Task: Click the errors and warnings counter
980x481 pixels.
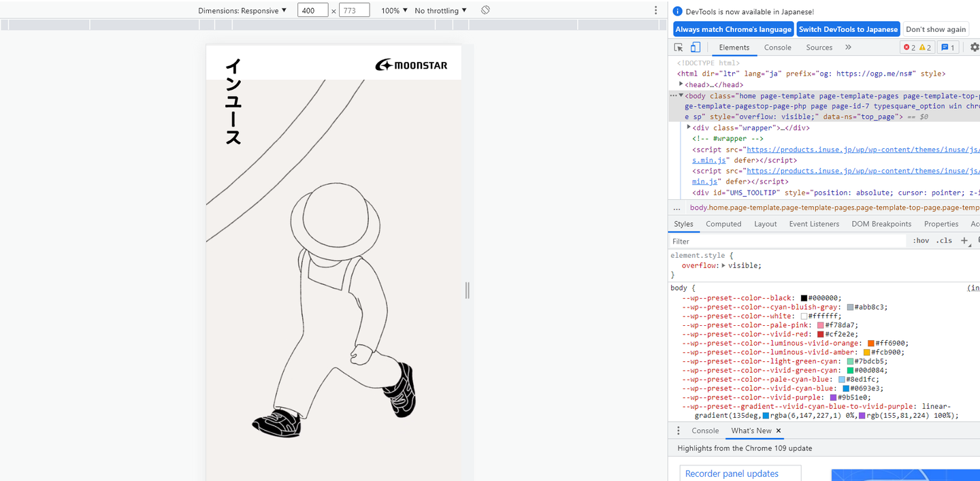Action: coord(917,48)
